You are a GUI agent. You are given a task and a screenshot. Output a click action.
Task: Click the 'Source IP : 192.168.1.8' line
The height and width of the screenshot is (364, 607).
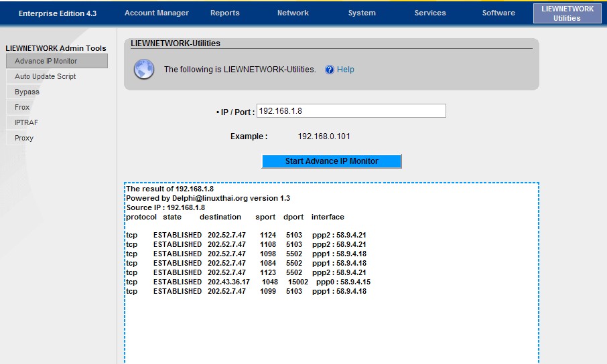[x=165, y=207]
